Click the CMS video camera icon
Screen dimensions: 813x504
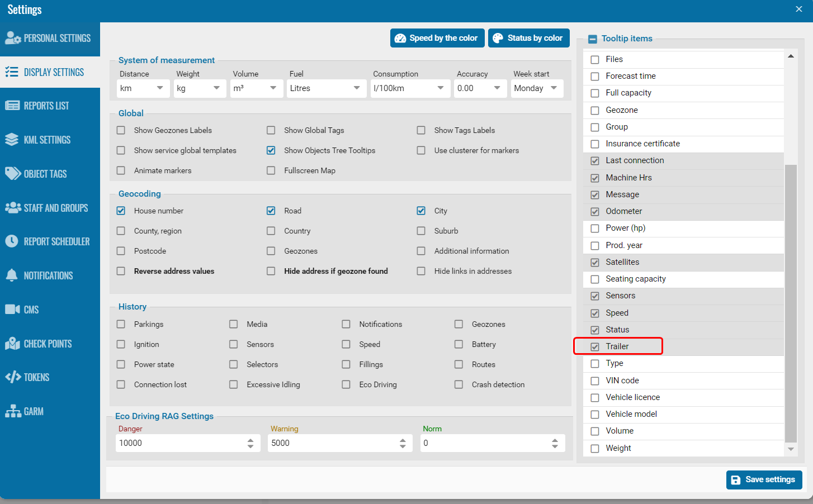12,310
